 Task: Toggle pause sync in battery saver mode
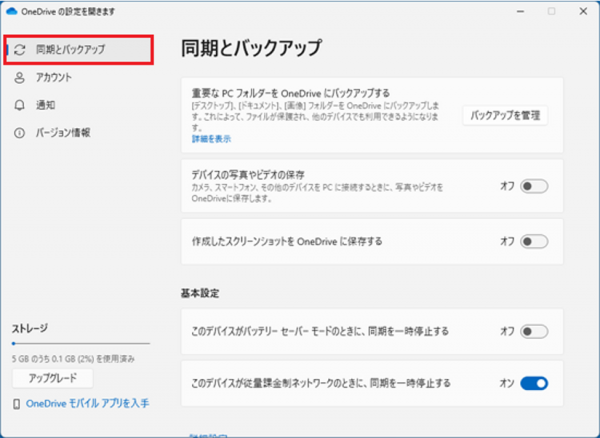(534, 332)
